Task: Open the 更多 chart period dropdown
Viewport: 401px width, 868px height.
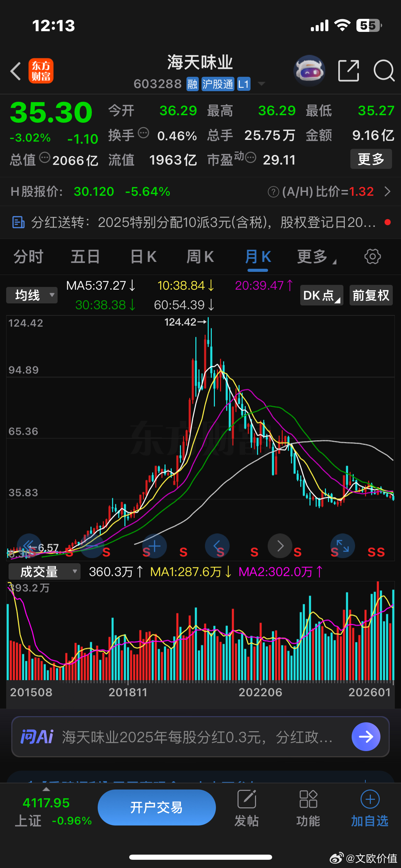Action: (316, 256)
